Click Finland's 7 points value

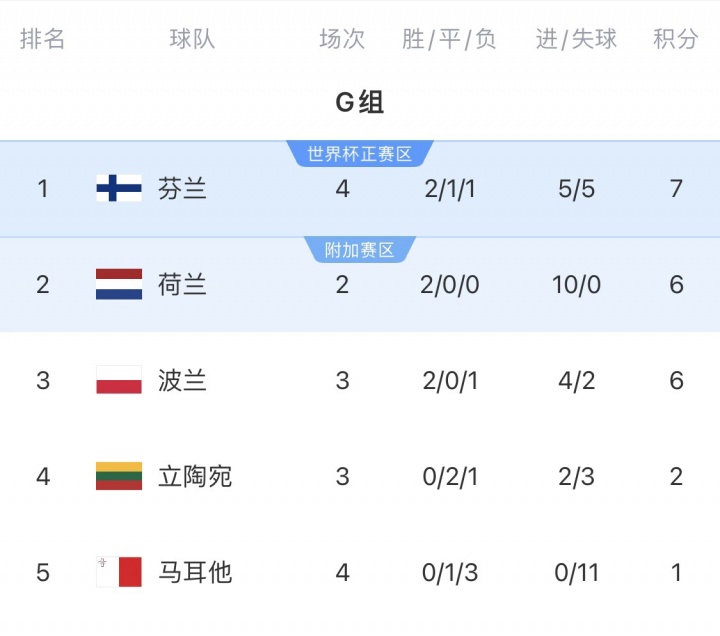(x=676, y=188)
